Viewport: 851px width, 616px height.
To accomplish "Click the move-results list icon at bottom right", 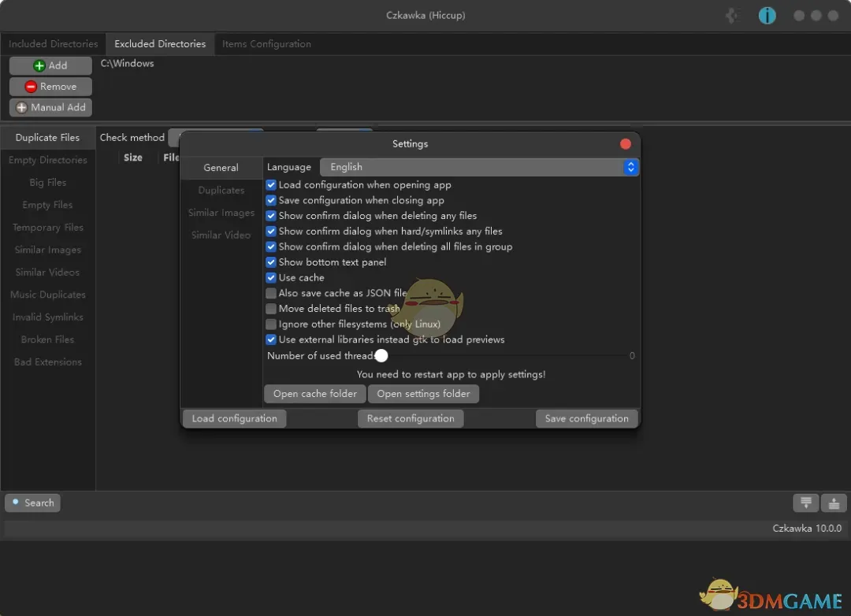I will click(805, 503).
